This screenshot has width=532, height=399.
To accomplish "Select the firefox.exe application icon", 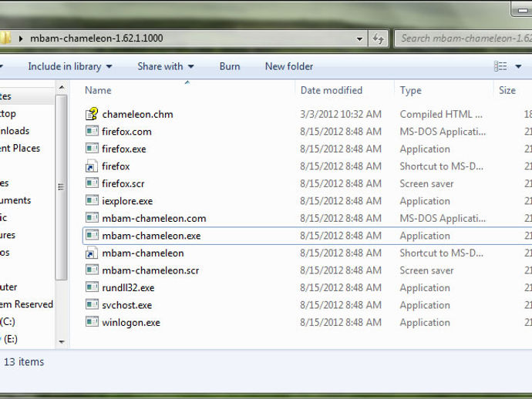I will [x=92, y=149].
